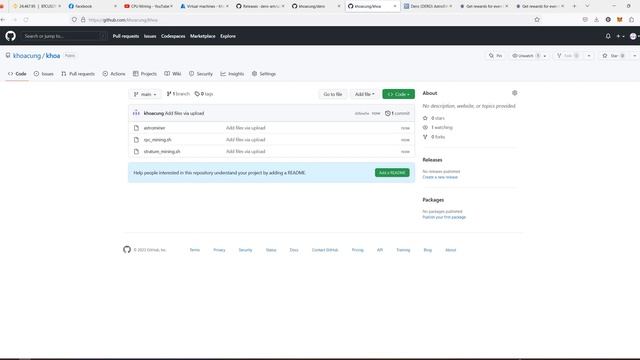640x360 pixels.
Task: Star this repository
Action: pos(613,56)
